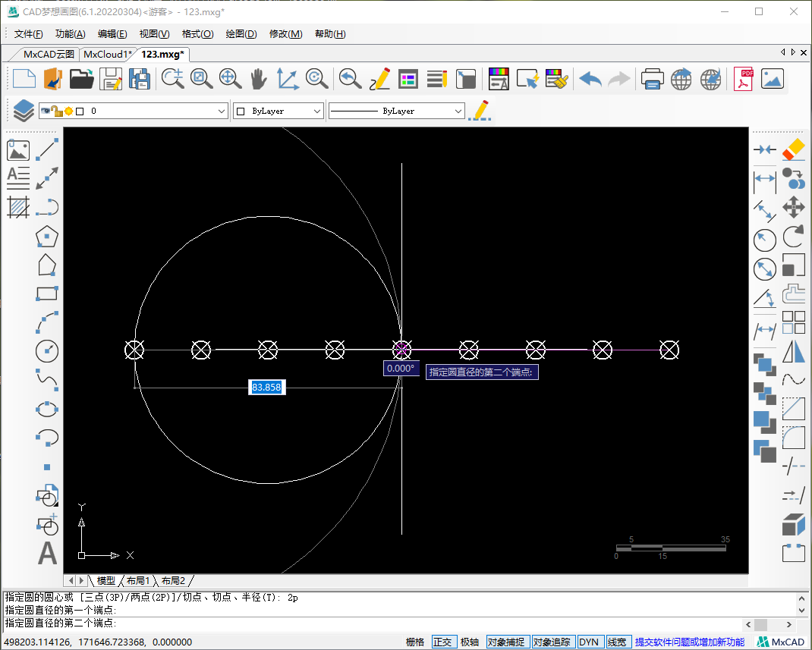Toggle 正交 ortho mode off
The width and height of the screenshot is (812, 650).
coord(442,642)
